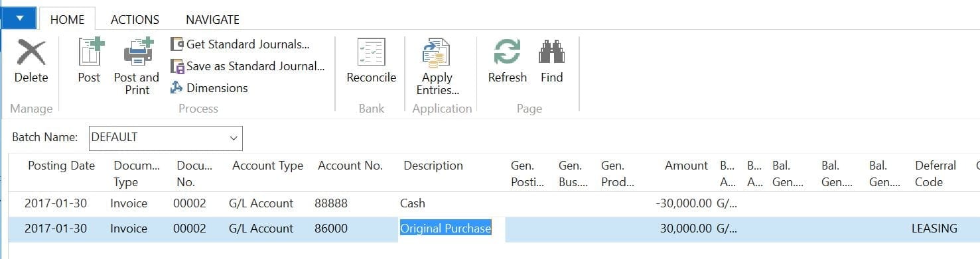This screenshot has width=980, height=259.
Task: Click G/L Account type in 86000 row
Action: (x=261, y=229)
